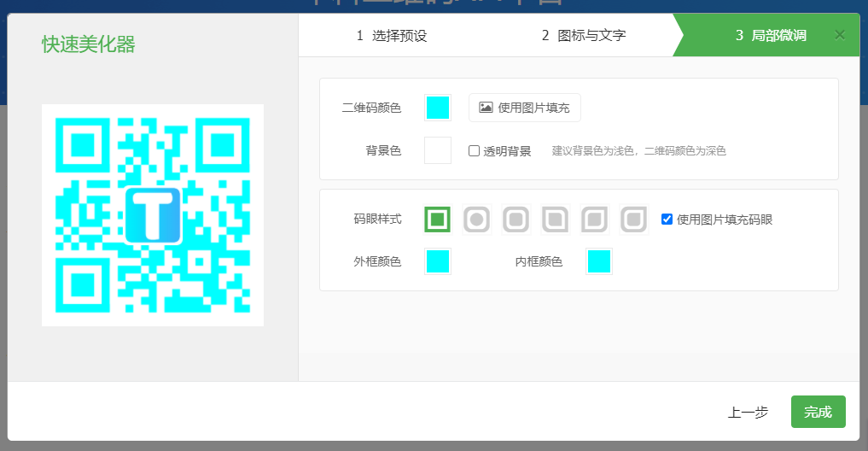
Task: Click the T logo in QR preview
Action: click(153, 215)
